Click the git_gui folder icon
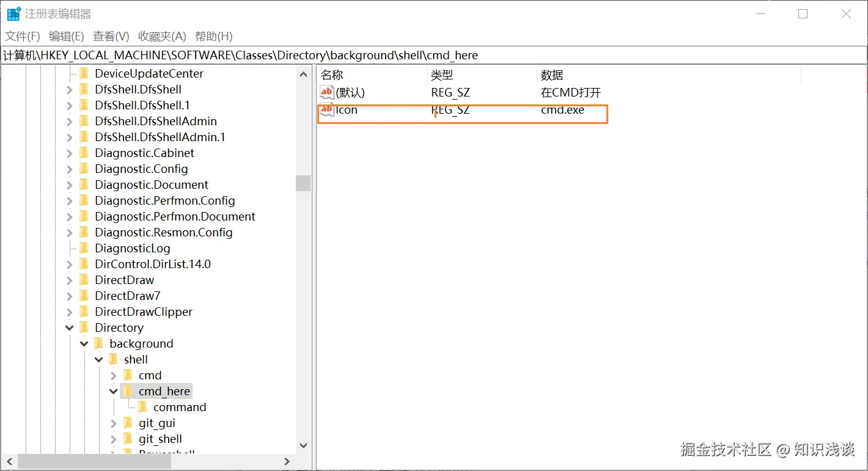 click(128, 423)
